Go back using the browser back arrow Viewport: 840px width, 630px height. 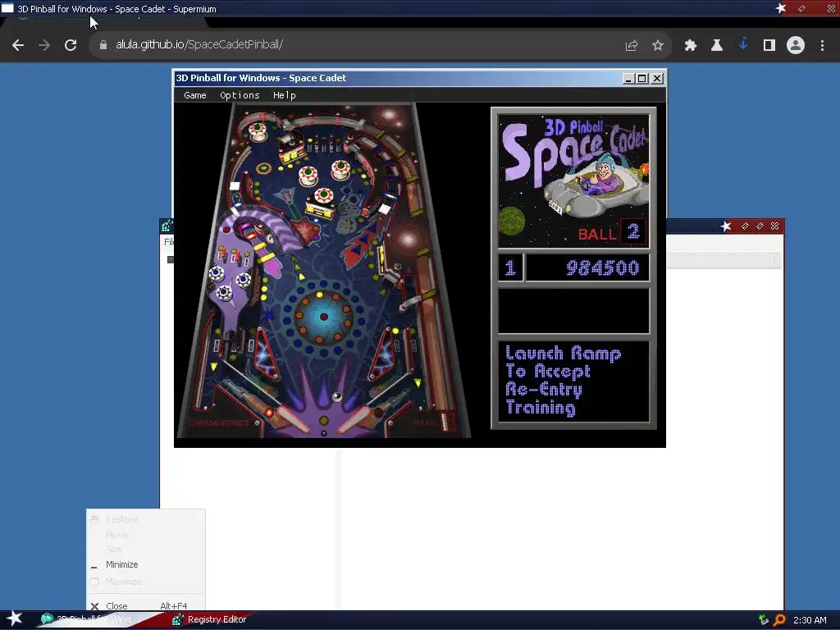point(18,45)
